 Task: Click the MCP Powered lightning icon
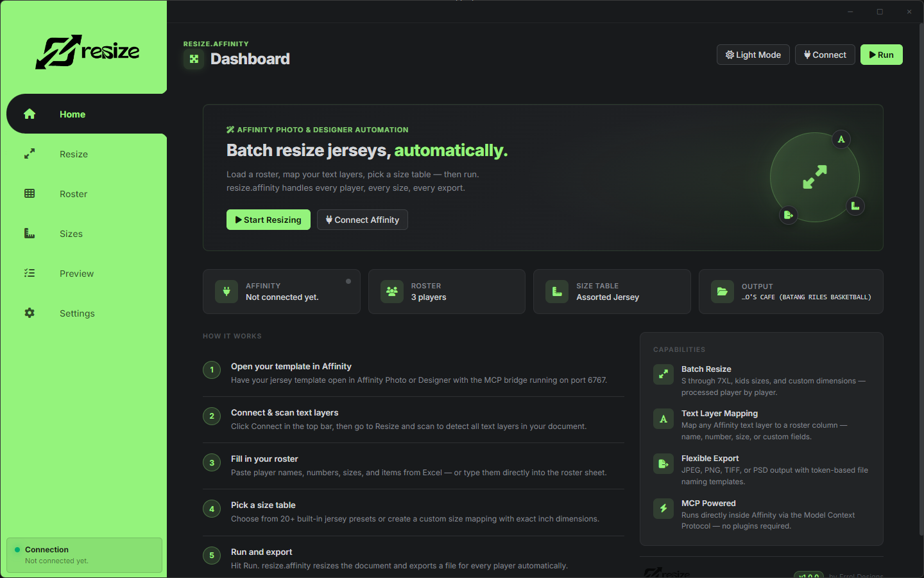663,509
